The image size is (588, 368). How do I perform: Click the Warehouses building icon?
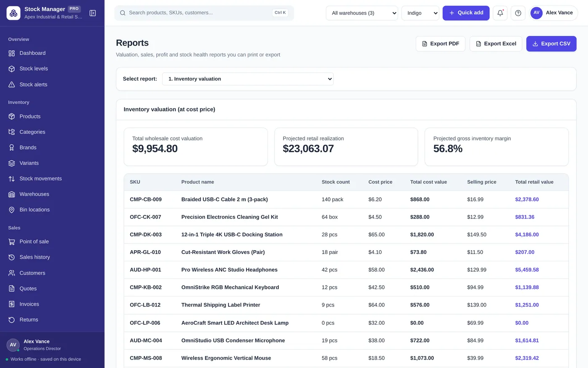[x=12, y=194]
